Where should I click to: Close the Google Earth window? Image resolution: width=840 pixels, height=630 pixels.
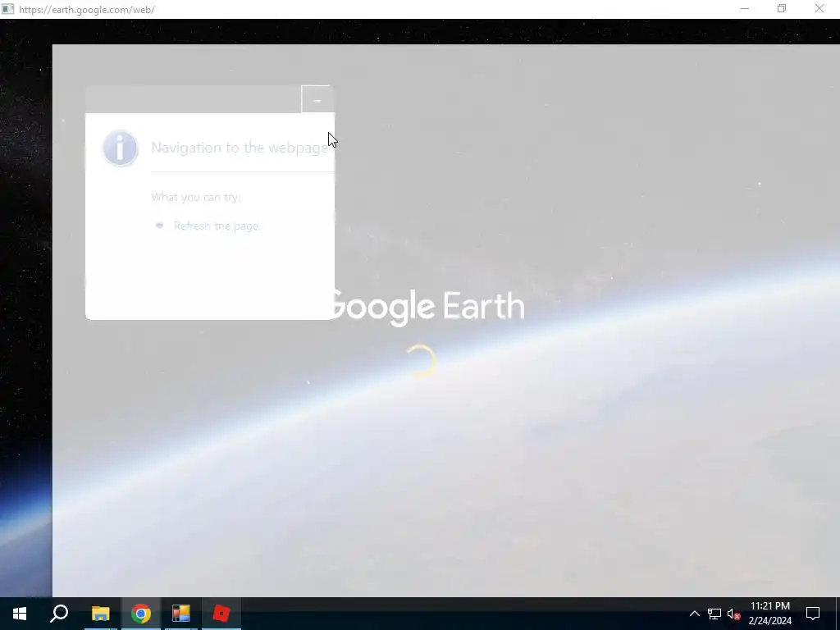click(x=819, y=9)
